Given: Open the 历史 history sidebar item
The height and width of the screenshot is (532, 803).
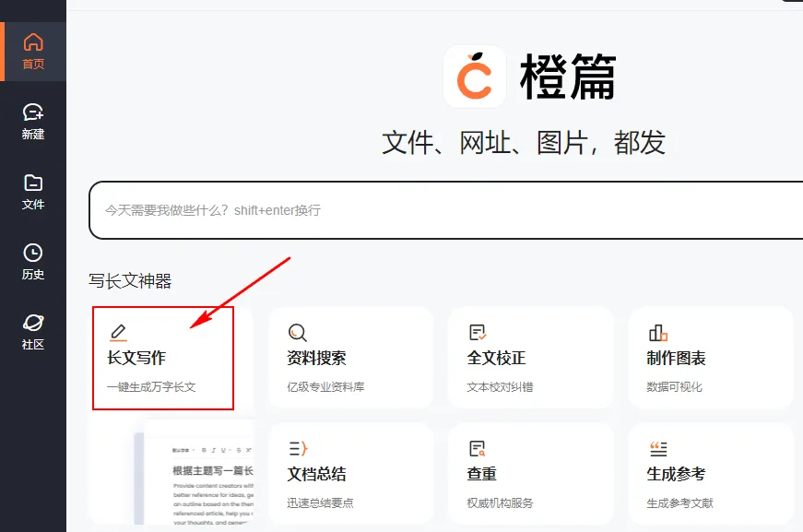Looking at the screenshot, I should click(x=33, y=262).
